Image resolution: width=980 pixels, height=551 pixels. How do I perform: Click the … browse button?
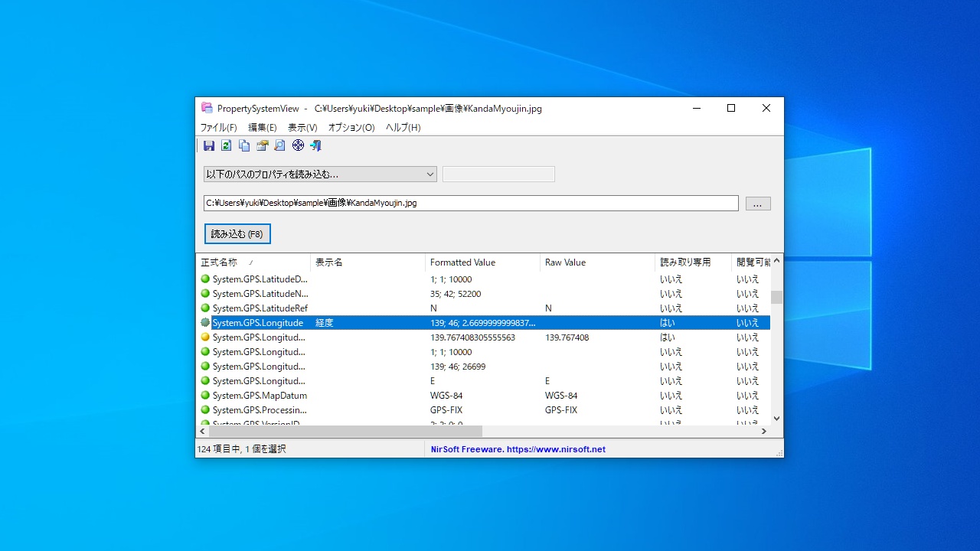tap(758, 204)
